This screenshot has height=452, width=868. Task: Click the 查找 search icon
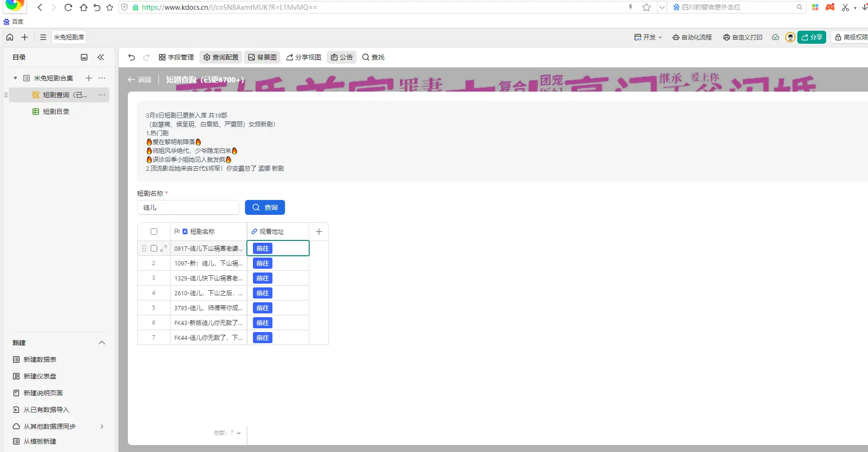click(373, 57)
